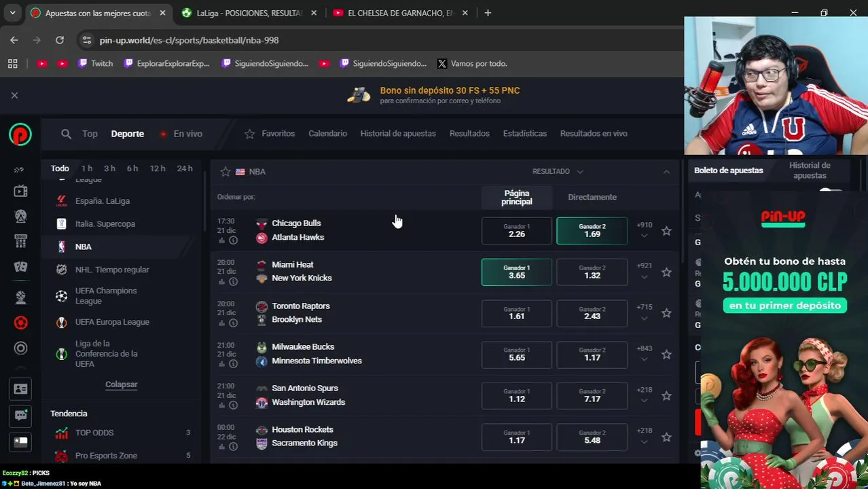868x489 pixels.
Task: Close the bonus banner with the X
Action: pos(14,96)
